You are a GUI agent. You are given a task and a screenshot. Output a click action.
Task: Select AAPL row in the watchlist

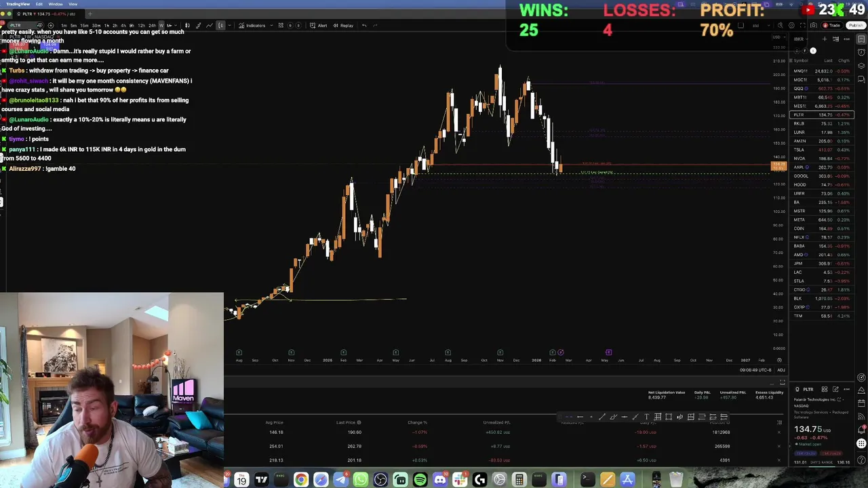tap(821, 167)
